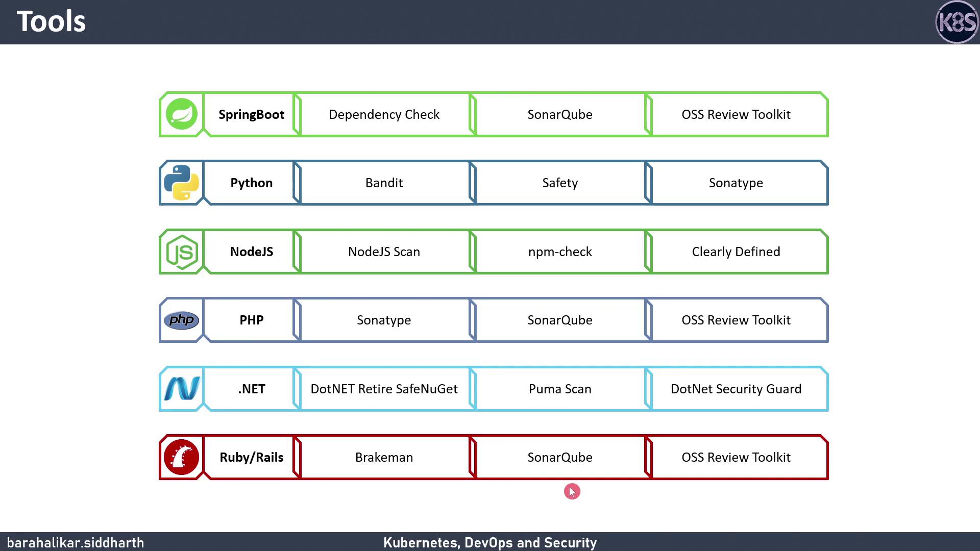Viewport: 980px width, 551px height.
Task: Click the Tools slide title
Action: point(51,21)
